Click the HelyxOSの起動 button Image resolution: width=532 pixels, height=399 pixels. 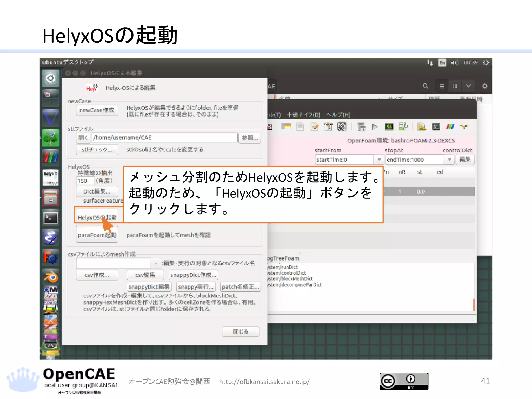[x=97, y=217]
